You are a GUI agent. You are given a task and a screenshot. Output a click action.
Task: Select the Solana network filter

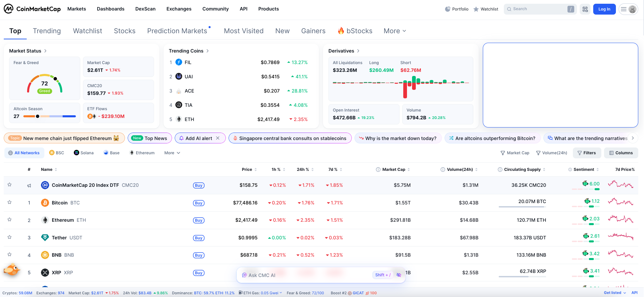tap(84, 153)
